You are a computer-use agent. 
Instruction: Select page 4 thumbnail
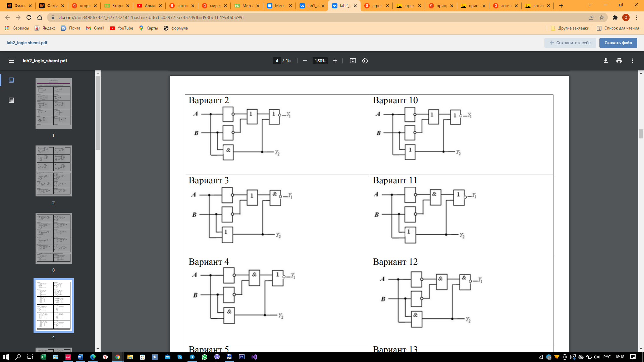tap(54, 306)
